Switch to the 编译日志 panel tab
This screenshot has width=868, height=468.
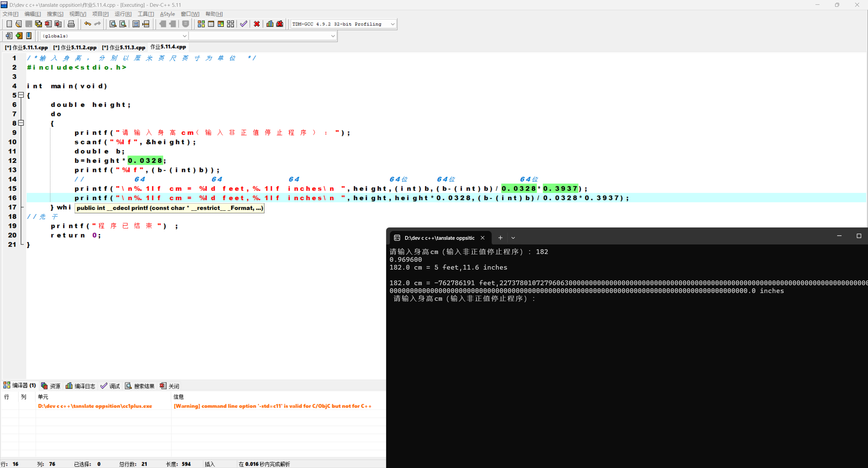[x=80, y=386]
